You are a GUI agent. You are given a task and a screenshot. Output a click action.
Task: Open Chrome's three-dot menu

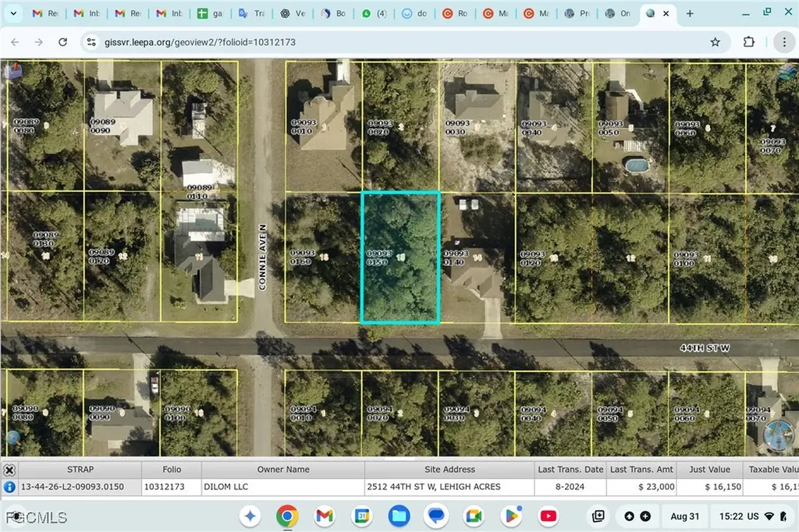coord(784,42)
